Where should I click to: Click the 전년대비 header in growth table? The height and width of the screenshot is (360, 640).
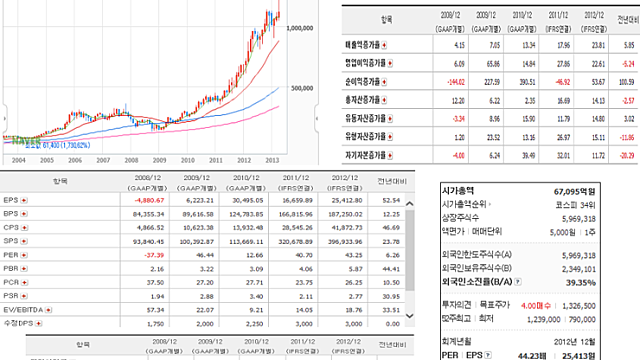pos(628,20)
